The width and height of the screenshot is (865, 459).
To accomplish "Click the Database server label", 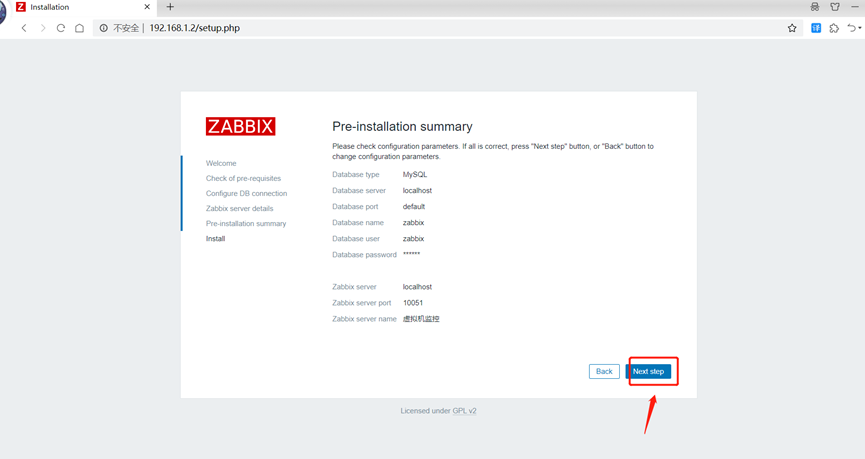I will point(359,190).
